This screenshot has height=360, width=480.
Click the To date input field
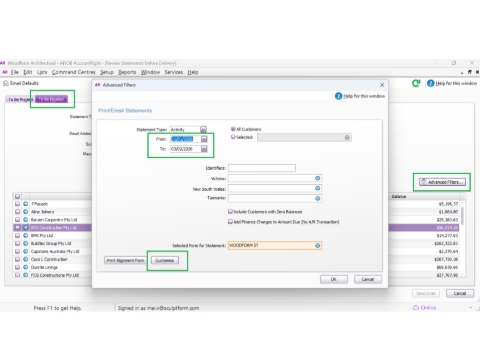click(185, 149)
